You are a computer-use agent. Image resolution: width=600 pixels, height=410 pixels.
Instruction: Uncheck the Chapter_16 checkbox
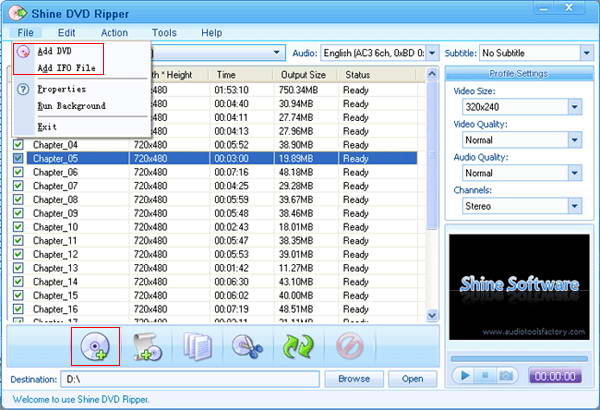18,309
